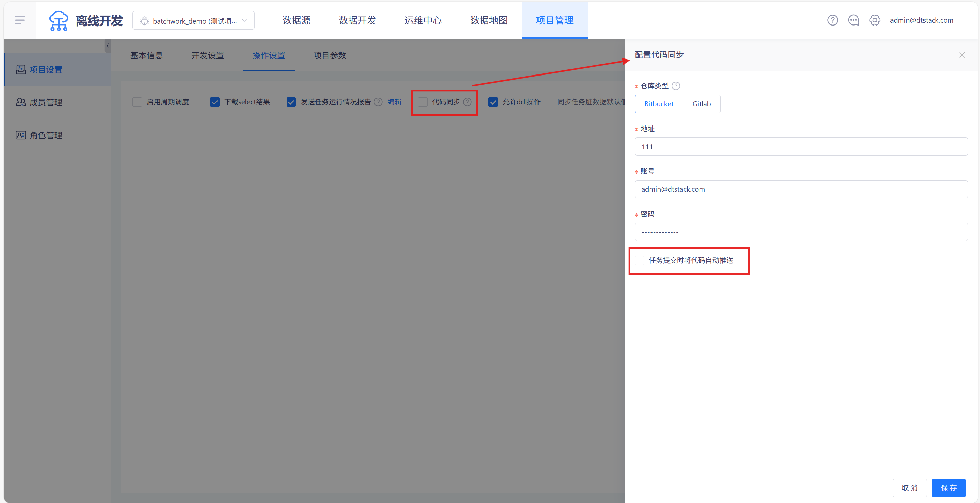
Task: Enable 任务提交时将代码自动推送 checkbox
Action: click(x=640, y=261)
